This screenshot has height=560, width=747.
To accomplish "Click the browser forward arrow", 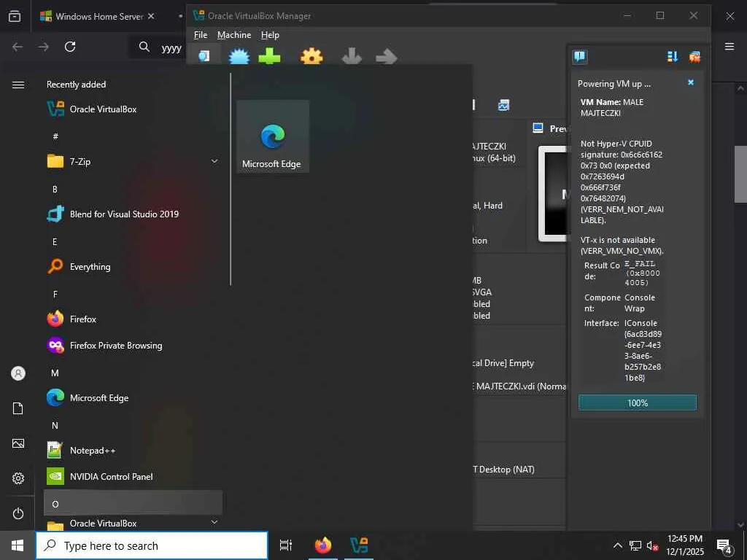I will pos(43,47).
